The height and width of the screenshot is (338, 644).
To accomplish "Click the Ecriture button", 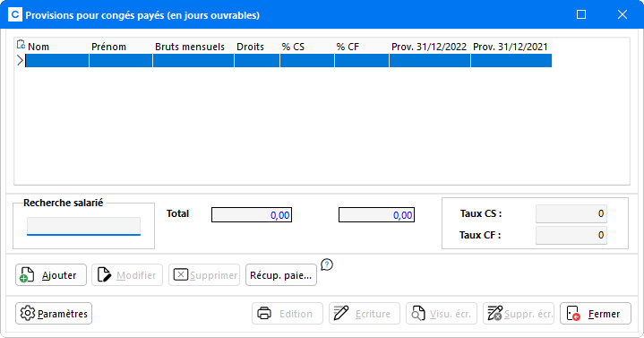I will (x=365, y=313).
